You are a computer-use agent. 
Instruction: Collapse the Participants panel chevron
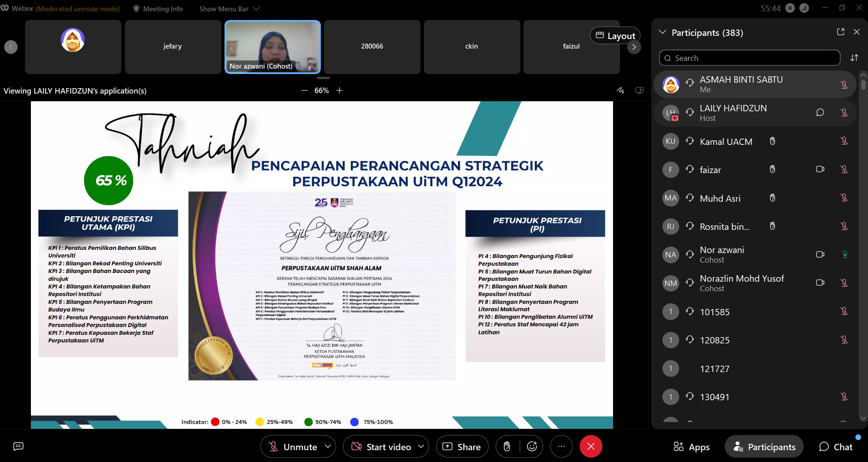[663, 32]
